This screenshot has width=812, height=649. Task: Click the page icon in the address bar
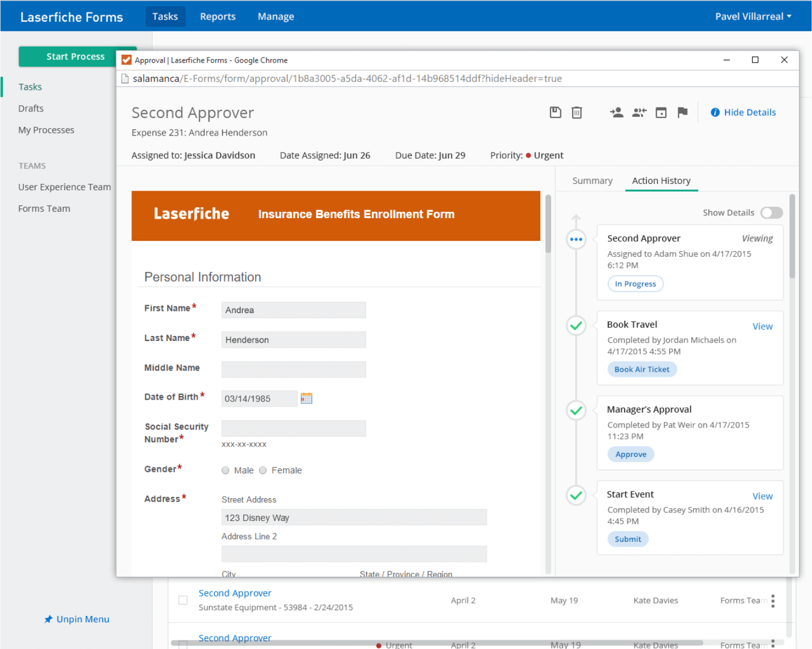(125, 79)
